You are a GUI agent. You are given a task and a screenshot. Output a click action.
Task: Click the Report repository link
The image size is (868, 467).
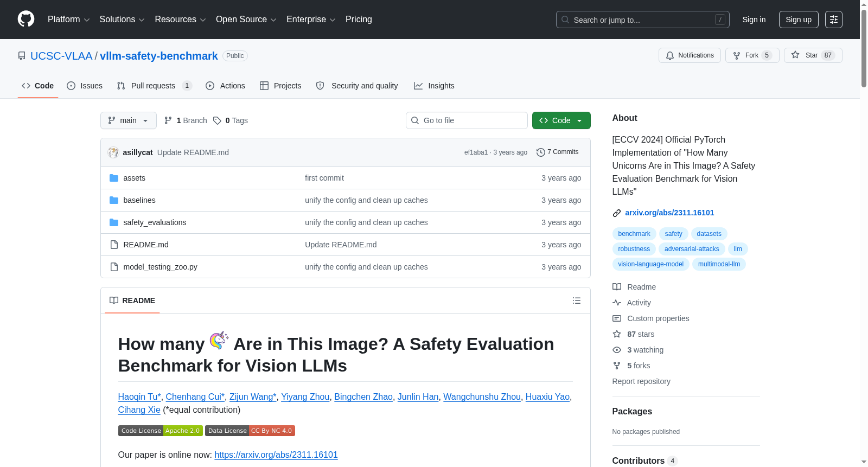point(641,381)
